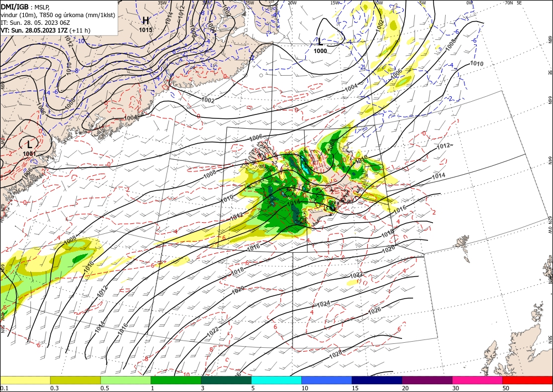Click the 1028 isobar label
The height and width of the screenshot is (392, 553).
click(x=336, y=355)
